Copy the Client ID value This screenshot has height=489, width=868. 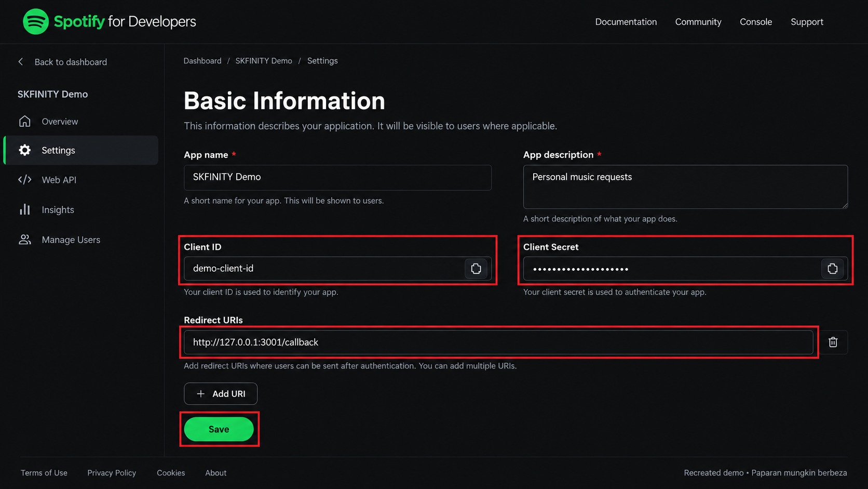pyautogui.click(x=476, y=269)
